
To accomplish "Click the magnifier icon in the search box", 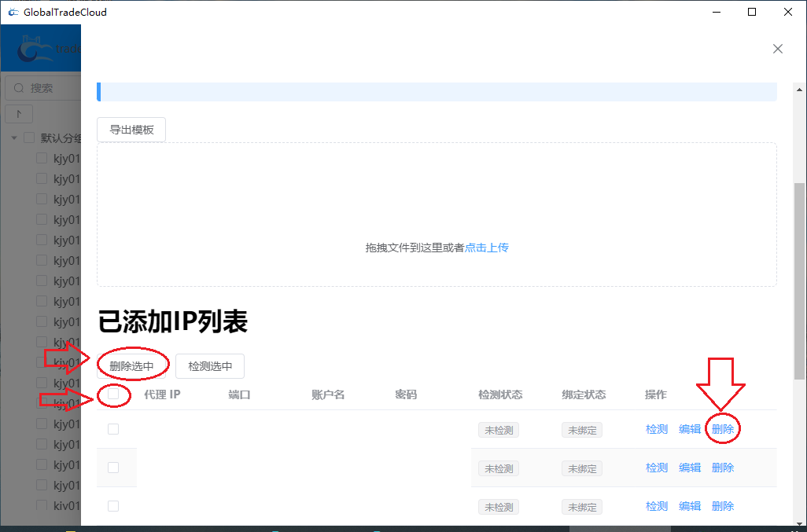I will tap(18, 87).
